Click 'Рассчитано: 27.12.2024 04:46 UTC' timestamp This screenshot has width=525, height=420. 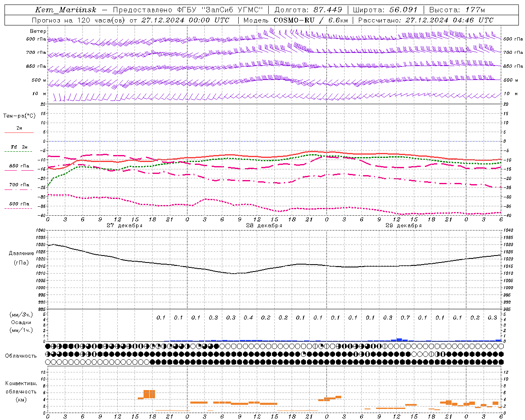point(426,20)
